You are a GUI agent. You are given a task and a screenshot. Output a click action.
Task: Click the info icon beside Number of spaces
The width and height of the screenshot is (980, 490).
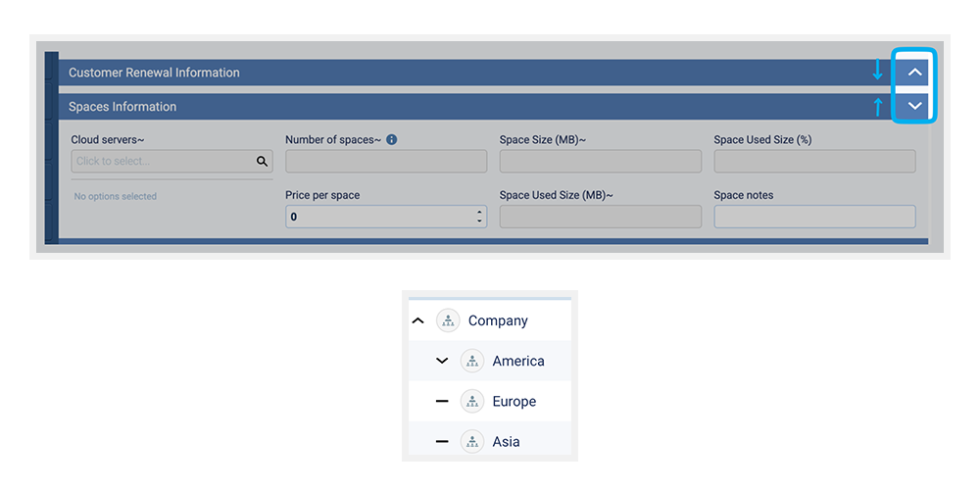392,140
